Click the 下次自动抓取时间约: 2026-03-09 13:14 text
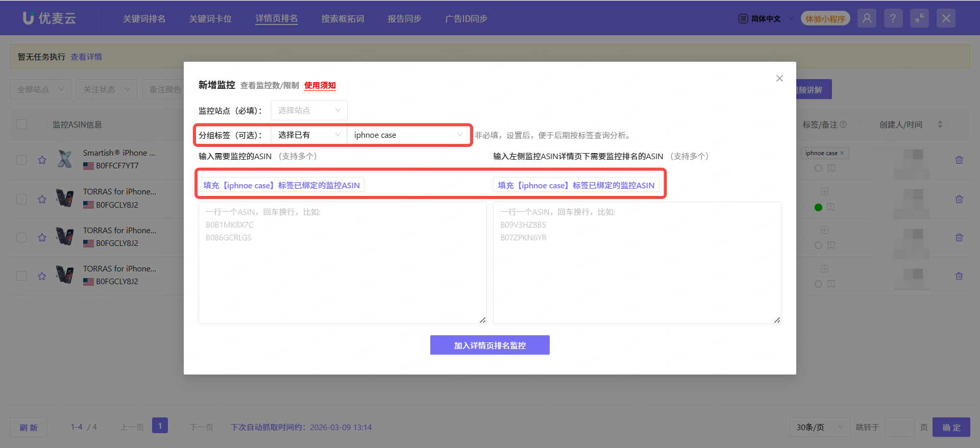This screenshot has width=980, height=448. [x=301, y=427]
